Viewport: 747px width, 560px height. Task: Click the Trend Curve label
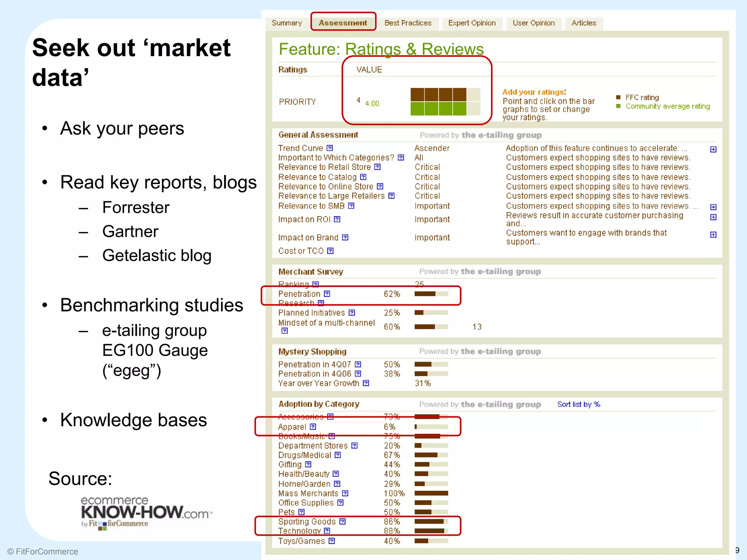click(301, 148)
